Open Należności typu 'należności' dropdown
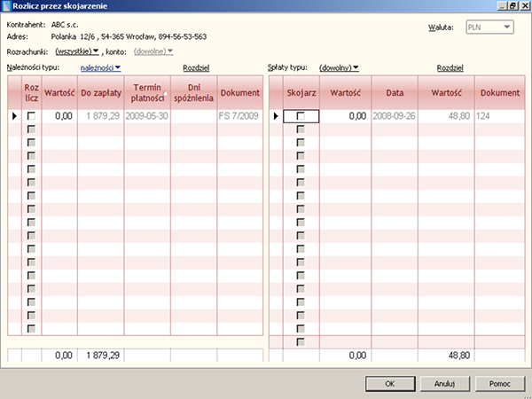Image resolution: width=532 pixels, height=399 pixels. pyautogui.click(x=100, y=67)
